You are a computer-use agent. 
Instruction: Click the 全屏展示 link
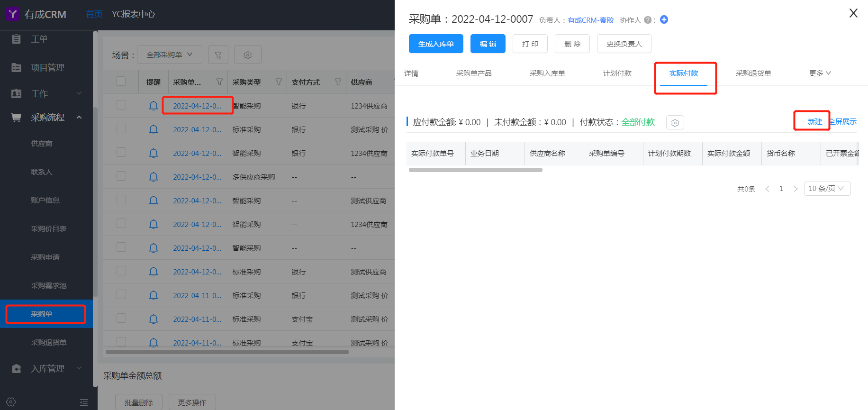click(x=843, y=122)
